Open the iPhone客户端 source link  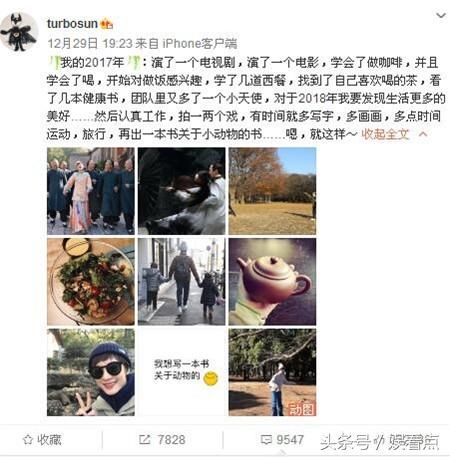[x=200, y=43]
